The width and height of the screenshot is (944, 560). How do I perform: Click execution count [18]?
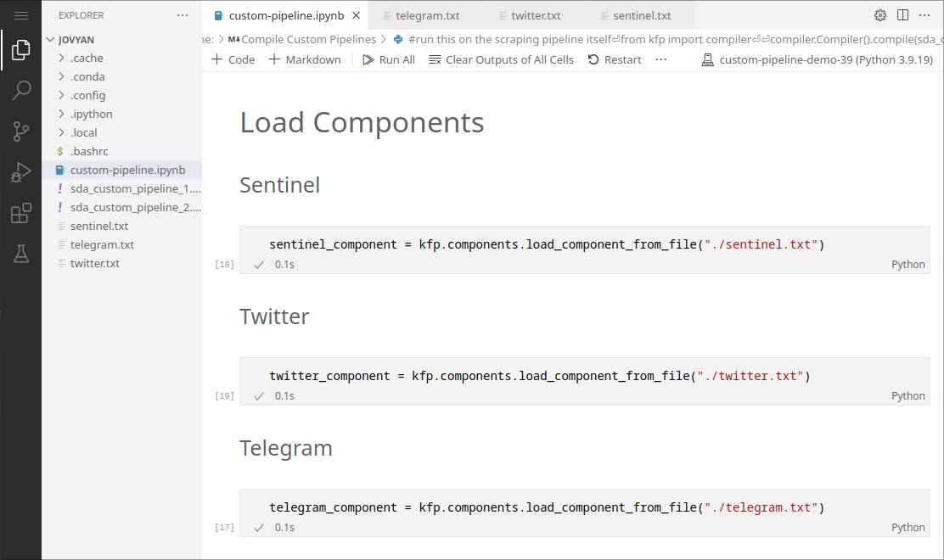pos(225,265)
